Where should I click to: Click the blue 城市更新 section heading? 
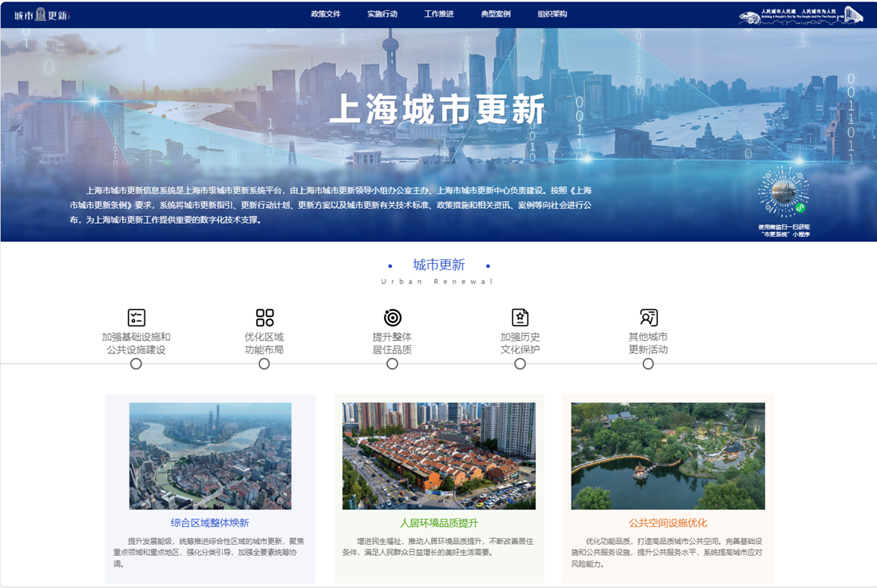click(439, 265)
